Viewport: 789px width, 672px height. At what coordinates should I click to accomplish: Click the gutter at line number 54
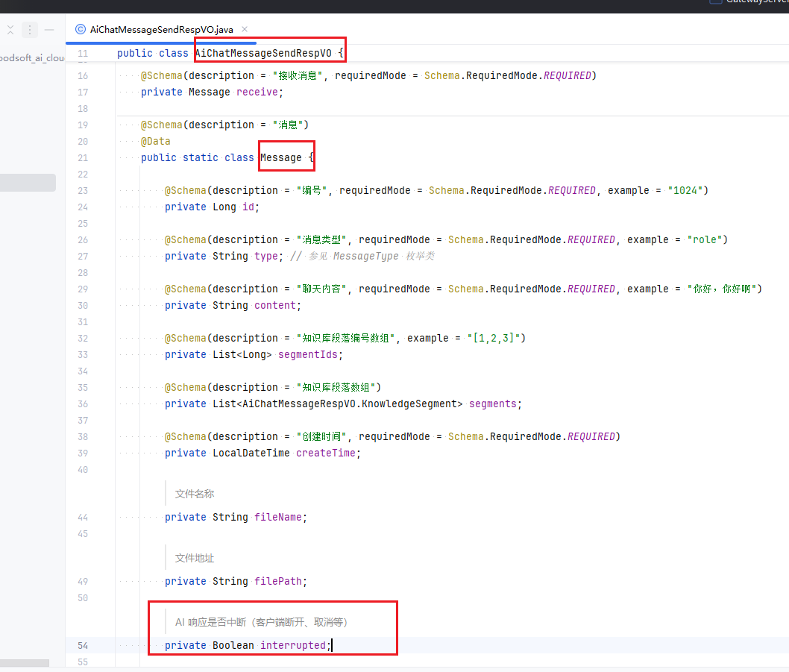pyautogui.click(x=83, y=645)
